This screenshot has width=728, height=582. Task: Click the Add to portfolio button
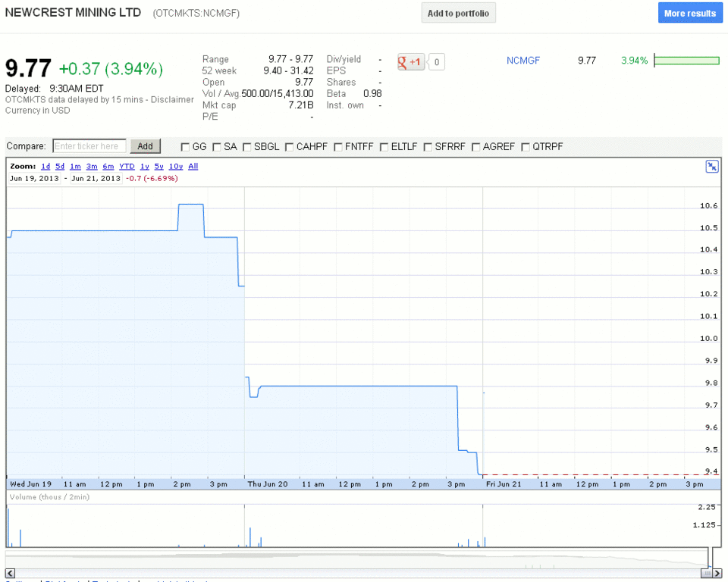[458, 13]
